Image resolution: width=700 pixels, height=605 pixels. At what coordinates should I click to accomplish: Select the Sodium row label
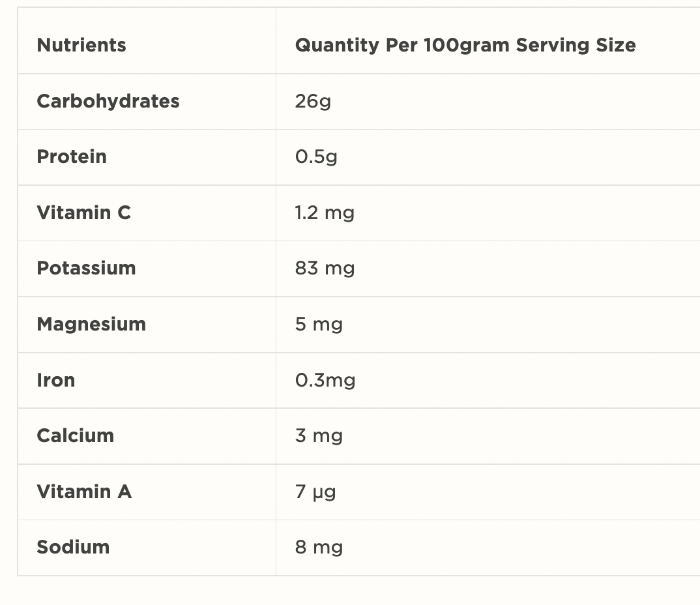click(x=73, y=547)
